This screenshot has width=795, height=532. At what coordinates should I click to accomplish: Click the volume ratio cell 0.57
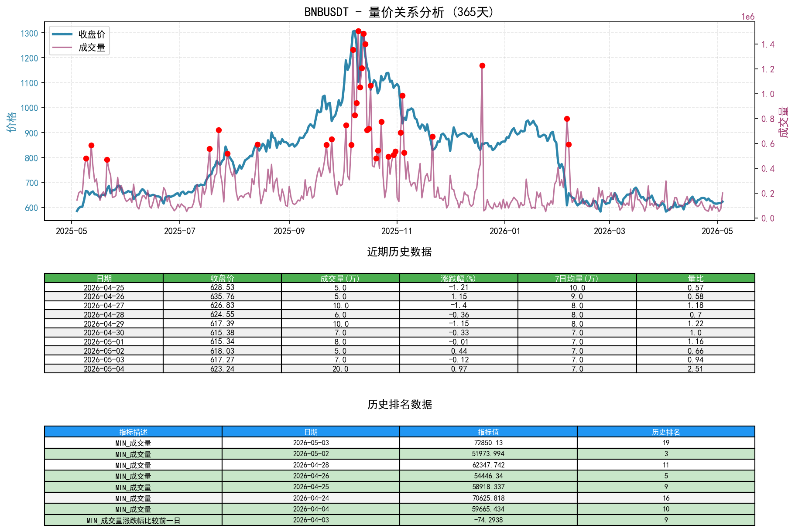(696, 287)
